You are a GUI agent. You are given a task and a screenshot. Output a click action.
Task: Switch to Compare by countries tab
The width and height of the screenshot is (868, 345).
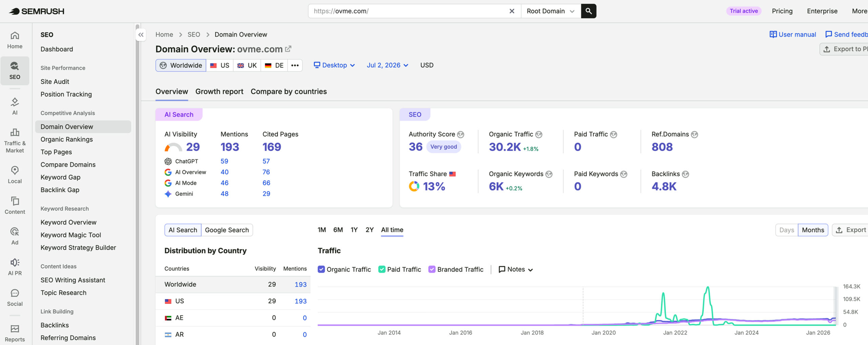(289, 92)
